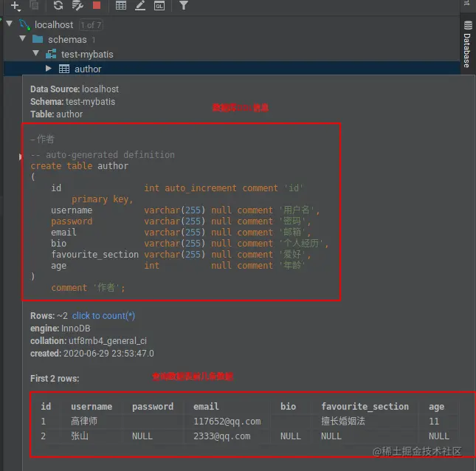This screenshot has height=471, width=476.
Task: Expand the author table node
Action: [48, 69]
